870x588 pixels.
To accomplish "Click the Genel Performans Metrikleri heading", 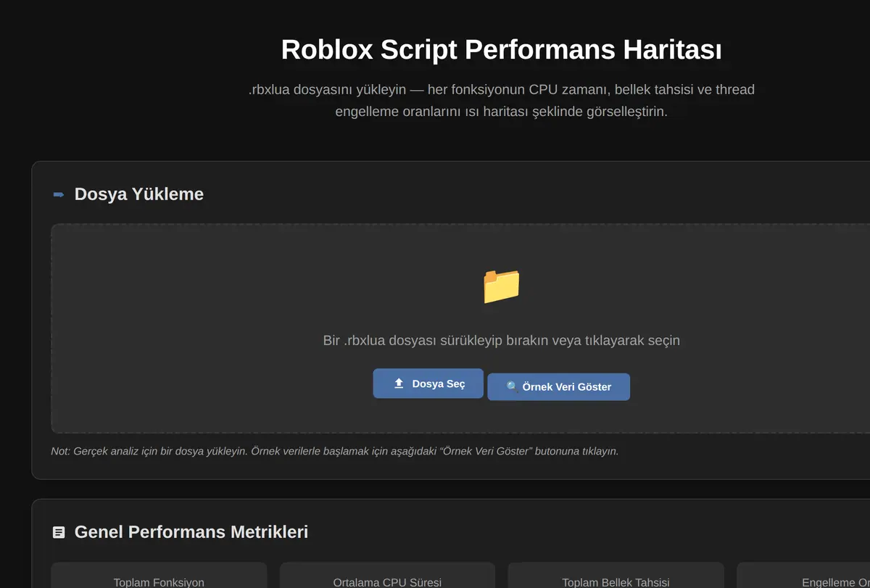I will (191, 532).
